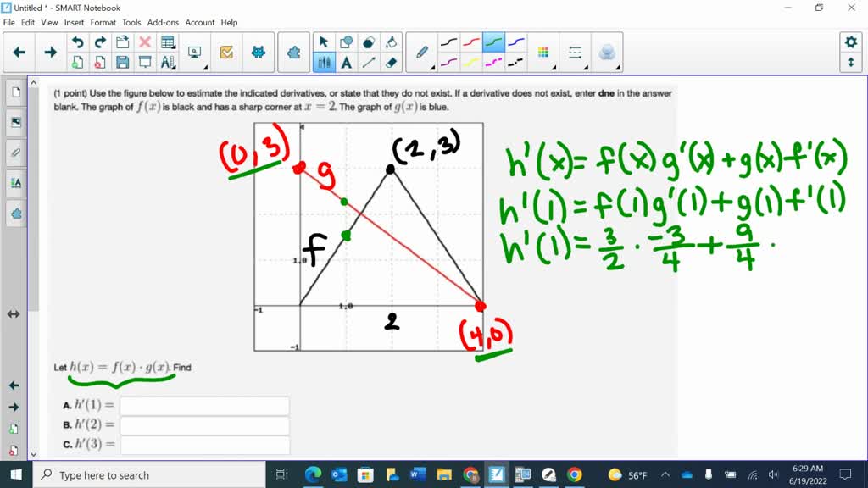The width and height of the screenshot is (868, 488).
Task: Open the Gallery sidebar panel
Action: 16,120
